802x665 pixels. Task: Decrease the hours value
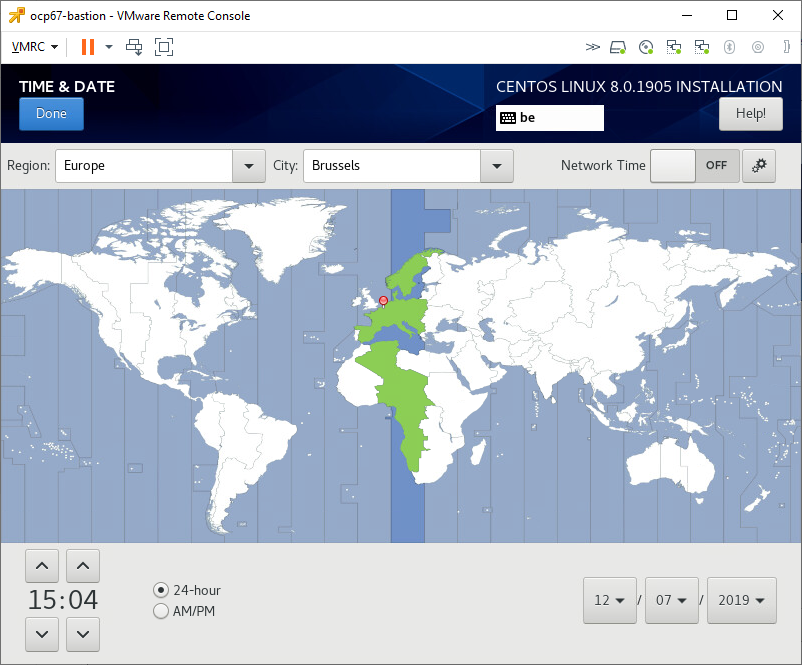coord(42,634)
